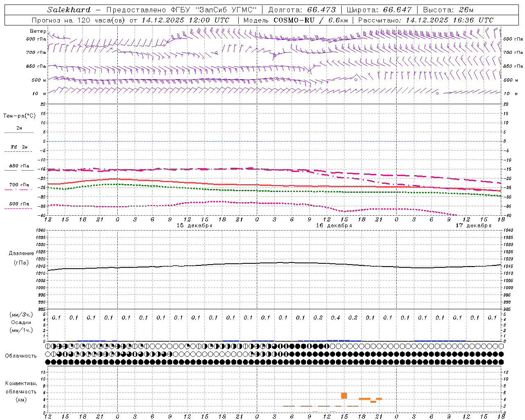
Task: Click the blue zero-degree dashed line
Action: (x=275, y=141)
